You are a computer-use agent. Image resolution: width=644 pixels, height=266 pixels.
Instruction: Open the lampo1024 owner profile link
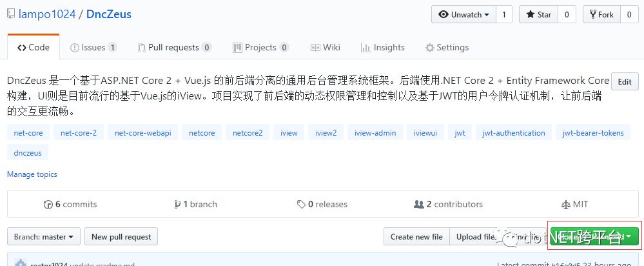pos(47,14)
